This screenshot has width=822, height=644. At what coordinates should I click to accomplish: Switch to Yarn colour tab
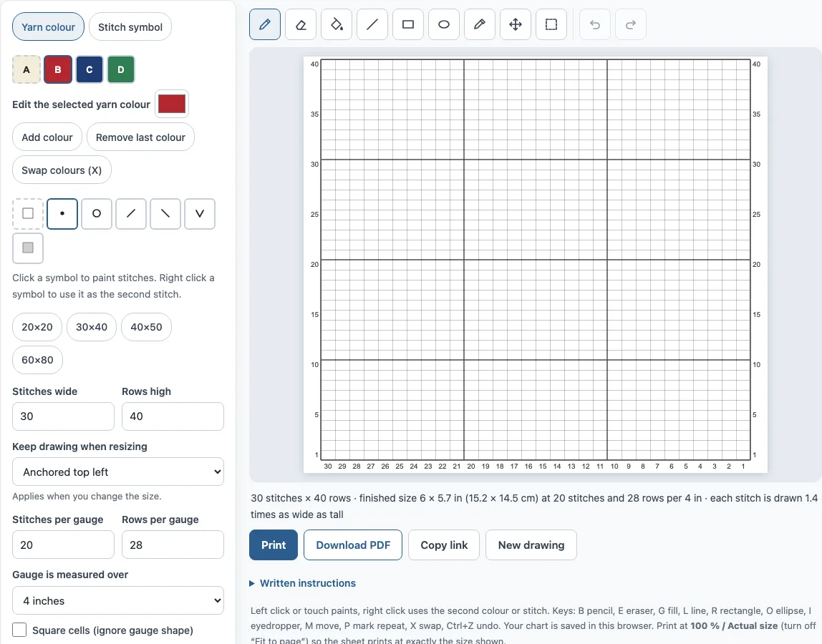48,26
